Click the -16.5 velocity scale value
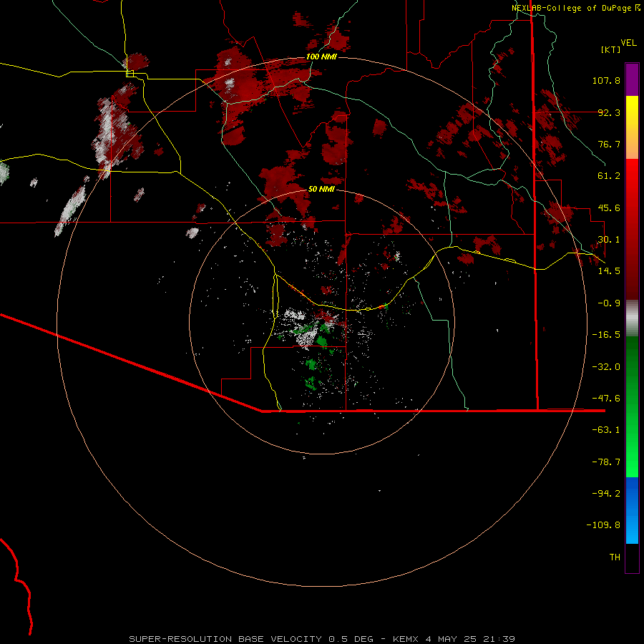The image size is (644, 644). [606, 335]
